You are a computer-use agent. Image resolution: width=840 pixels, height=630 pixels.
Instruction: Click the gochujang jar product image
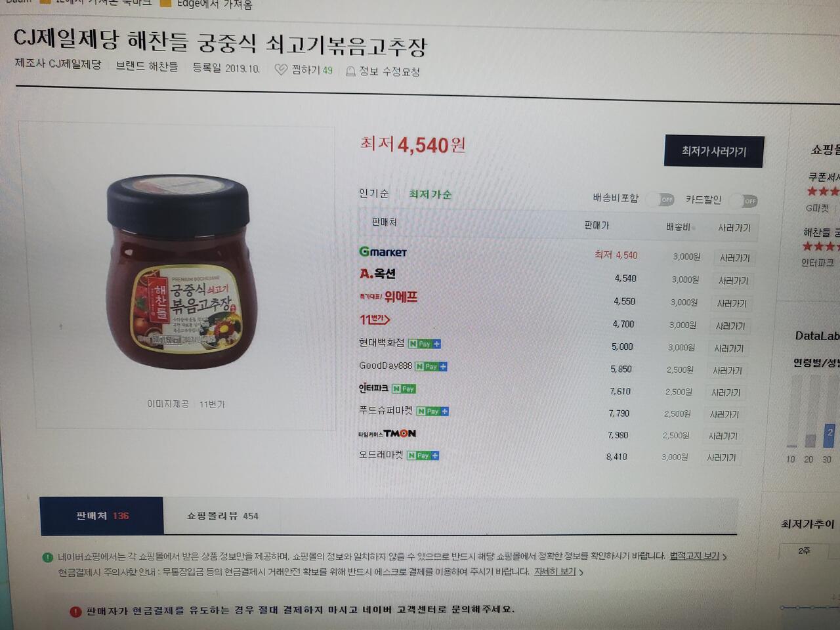point(182,272)
